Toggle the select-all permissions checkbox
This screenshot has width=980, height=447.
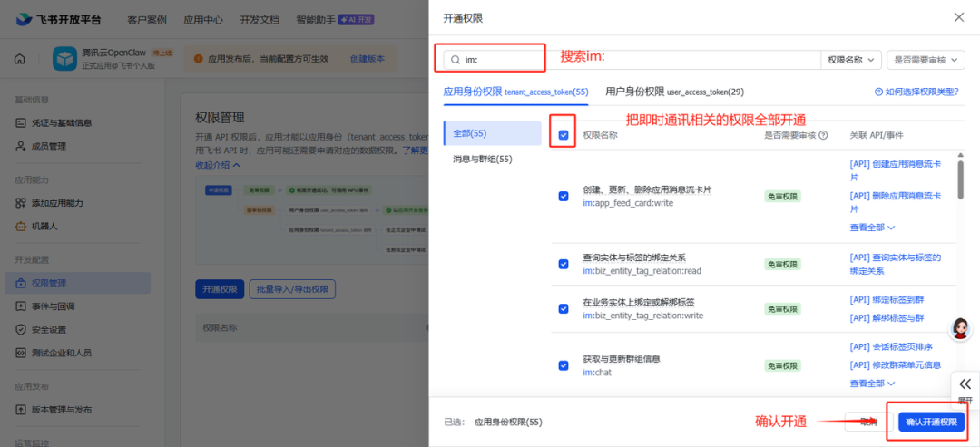563,135
